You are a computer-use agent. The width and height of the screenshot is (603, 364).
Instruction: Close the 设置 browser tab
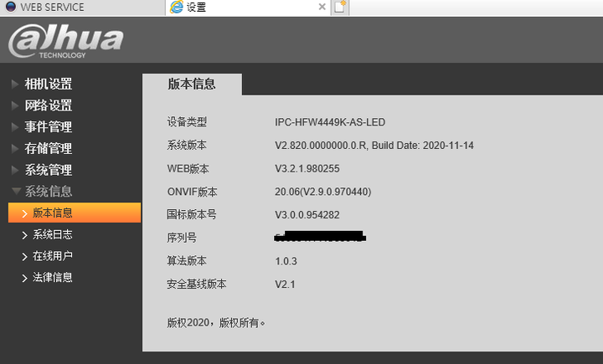coord(322,7)
